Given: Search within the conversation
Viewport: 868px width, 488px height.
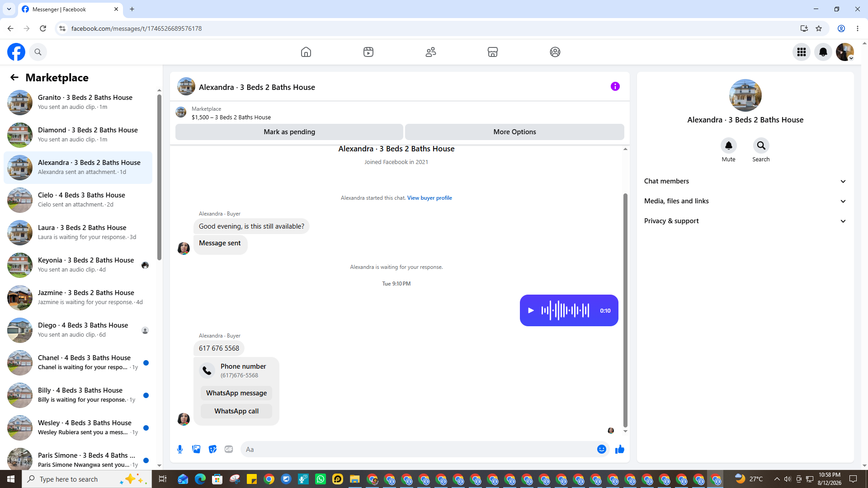Looking at the screenshot, I should [761, 145].
